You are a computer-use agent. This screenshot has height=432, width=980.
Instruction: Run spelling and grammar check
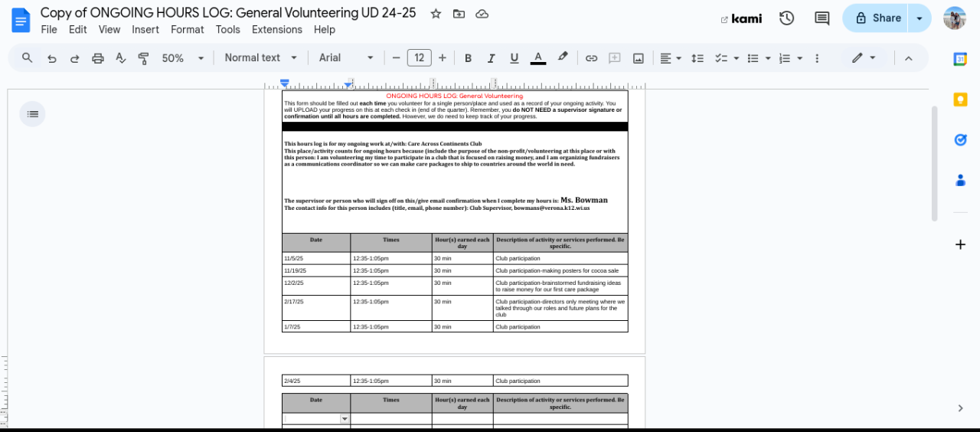point(120,58)
